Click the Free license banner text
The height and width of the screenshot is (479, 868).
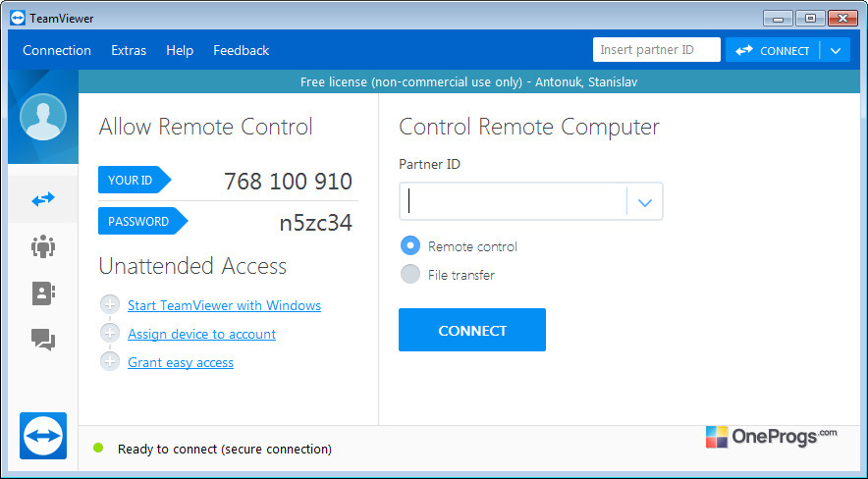469,81
